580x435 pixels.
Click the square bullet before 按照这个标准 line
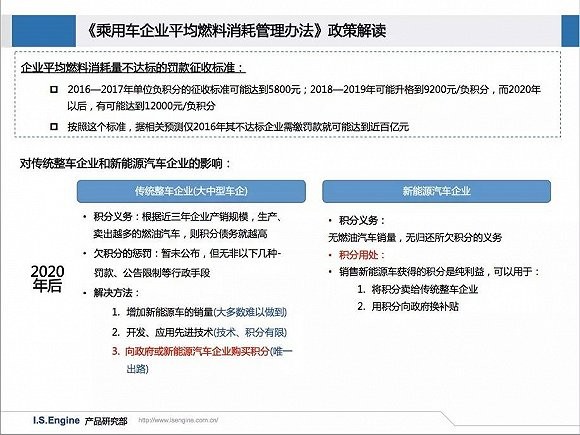54,127
